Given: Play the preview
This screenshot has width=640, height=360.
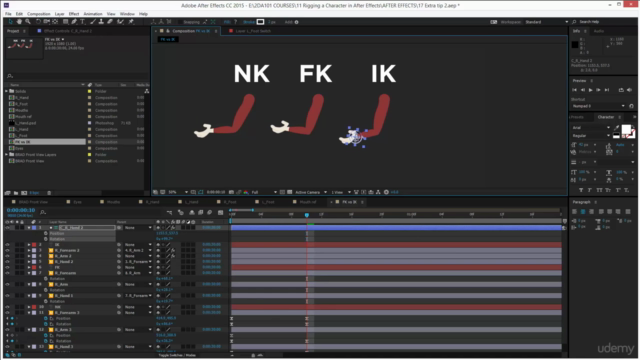Looking at the screenshot, I should (590, 90).
